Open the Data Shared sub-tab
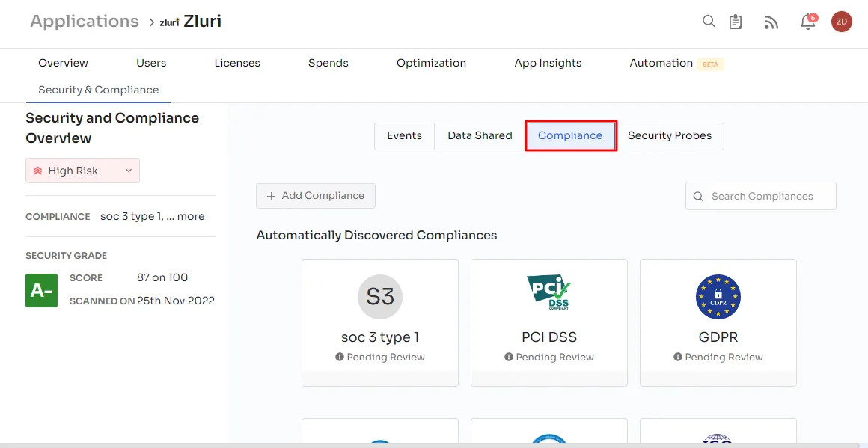The height and width of the screenshot is (448, 868). 480,136
